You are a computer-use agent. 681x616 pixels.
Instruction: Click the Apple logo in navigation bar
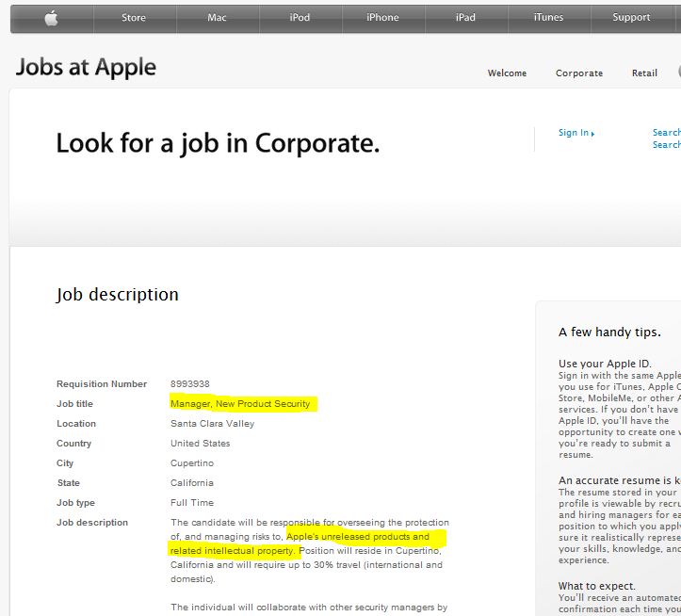click(51, 18)
